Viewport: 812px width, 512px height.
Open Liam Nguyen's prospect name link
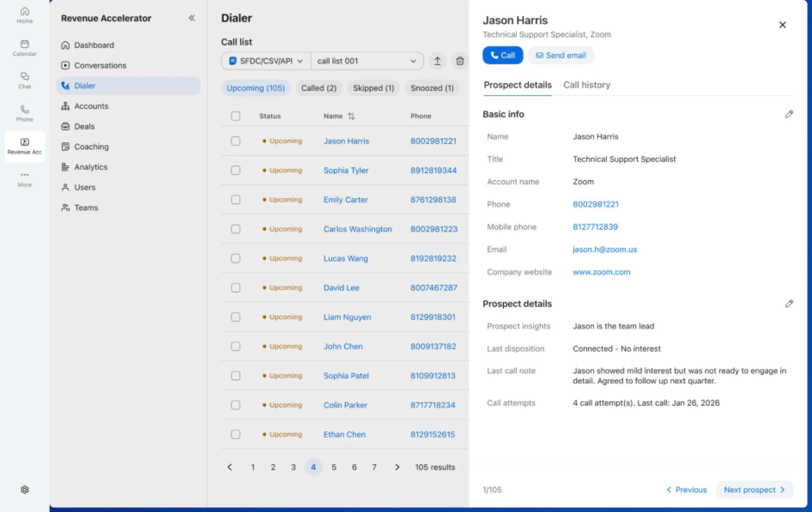coord(347,317)
